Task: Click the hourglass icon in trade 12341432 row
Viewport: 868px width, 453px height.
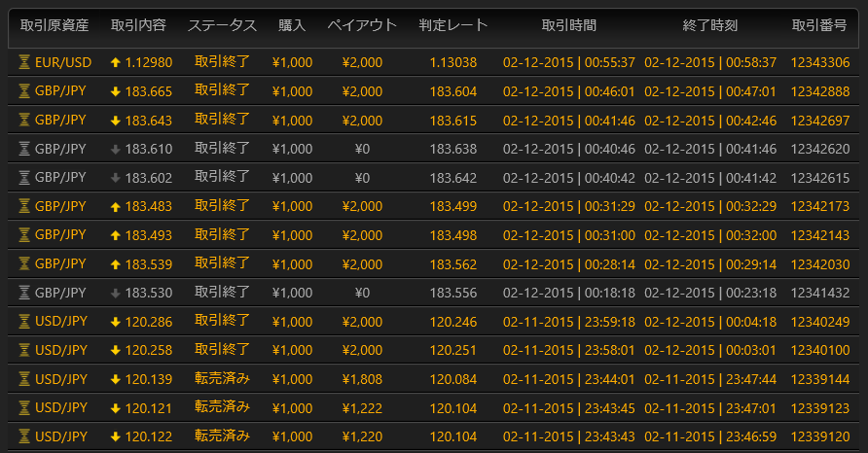Action: 25,294
